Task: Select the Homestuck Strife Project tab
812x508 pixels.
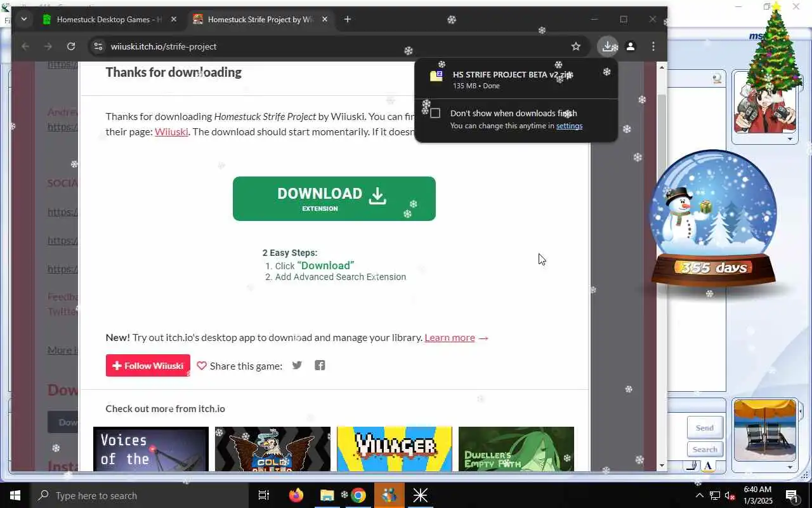Action: pos(260,19)
